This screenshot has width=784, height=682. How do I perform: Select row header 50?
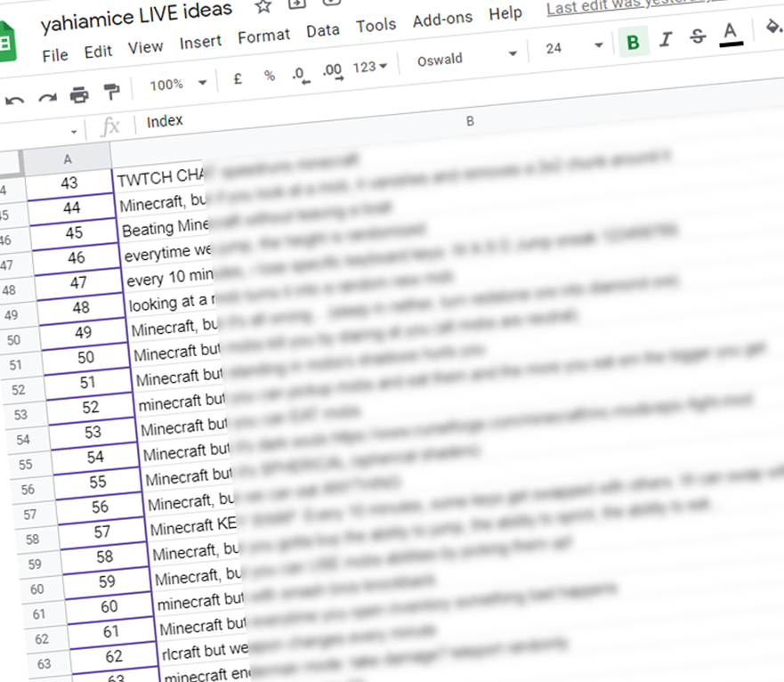click(x=13, y=340)
